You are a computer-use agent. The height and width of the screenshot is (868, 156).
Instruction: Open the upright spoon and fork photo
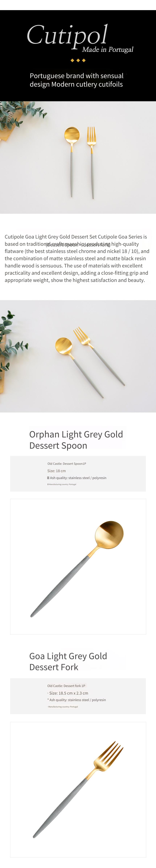[78, 157]
